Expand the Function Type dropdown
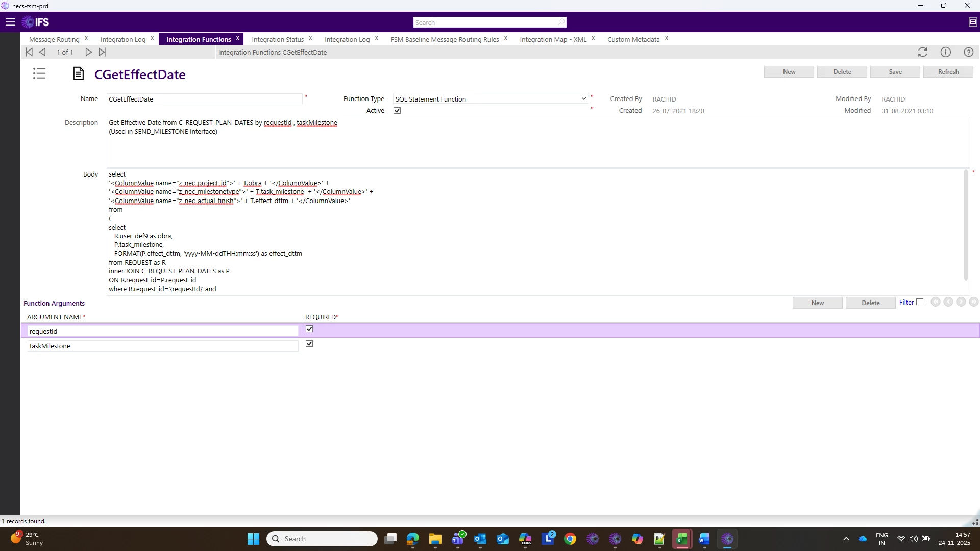The image size is (980, 551). pyautogui.click(x=583, y=99)
